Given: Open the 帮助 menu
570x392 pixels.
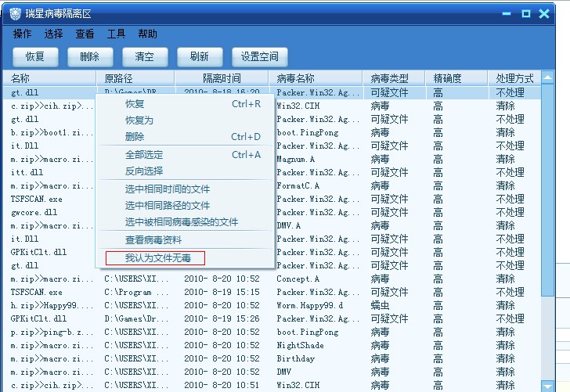Looking at the screenshot, I should point(147,34).
